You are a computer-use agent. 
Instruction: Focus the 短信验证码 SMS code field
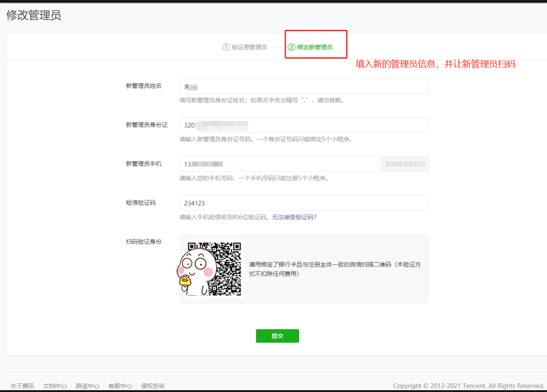[x=304, y=203]
